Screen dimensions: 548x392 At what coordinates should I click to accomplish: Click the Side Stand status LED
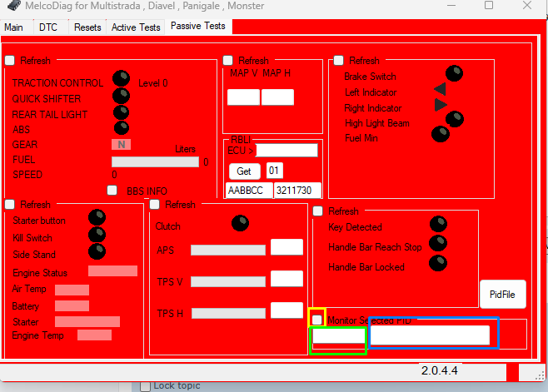97,251
